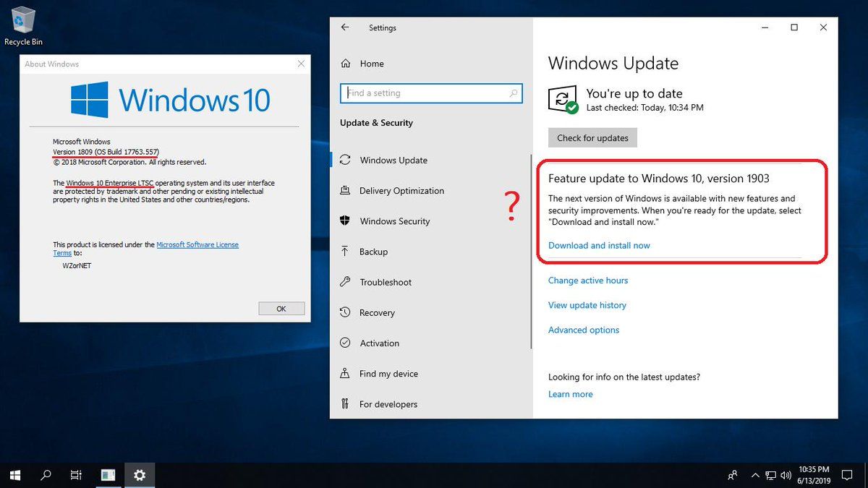Click the volume icon in system tray
Screen dimensions: 868x488
(x=786, y=475)
